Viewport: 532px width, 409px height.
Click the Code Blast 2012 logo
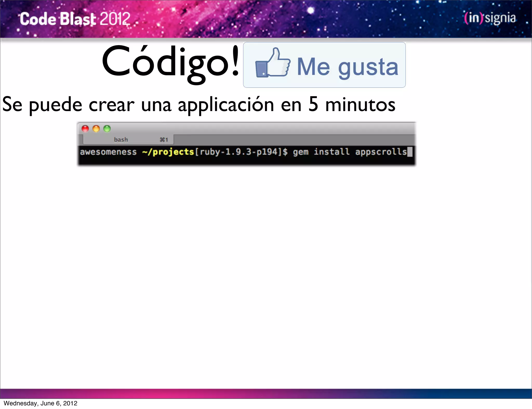[x=75, y=19]
